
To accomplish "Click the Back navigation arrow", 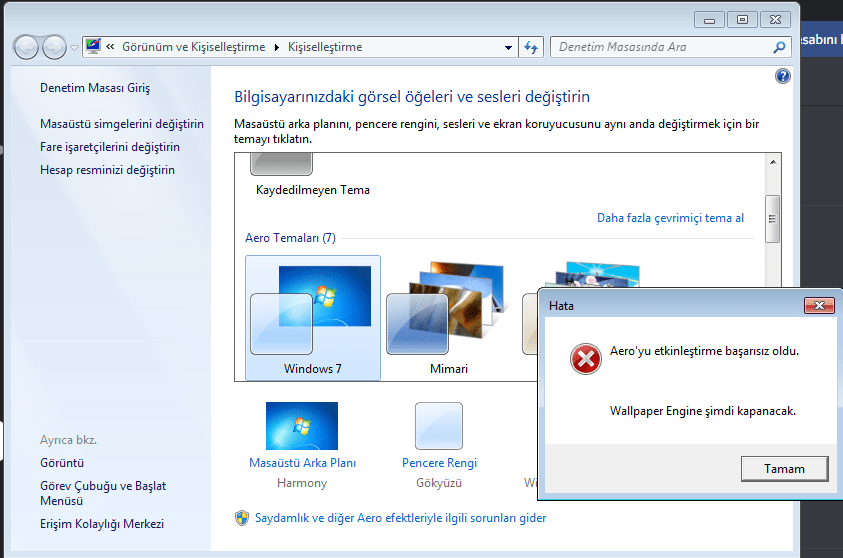I will (26, 47).
